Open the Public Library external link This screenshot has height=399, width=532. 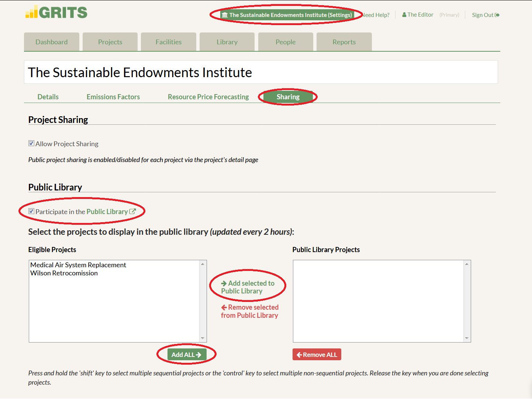point(111,211)
